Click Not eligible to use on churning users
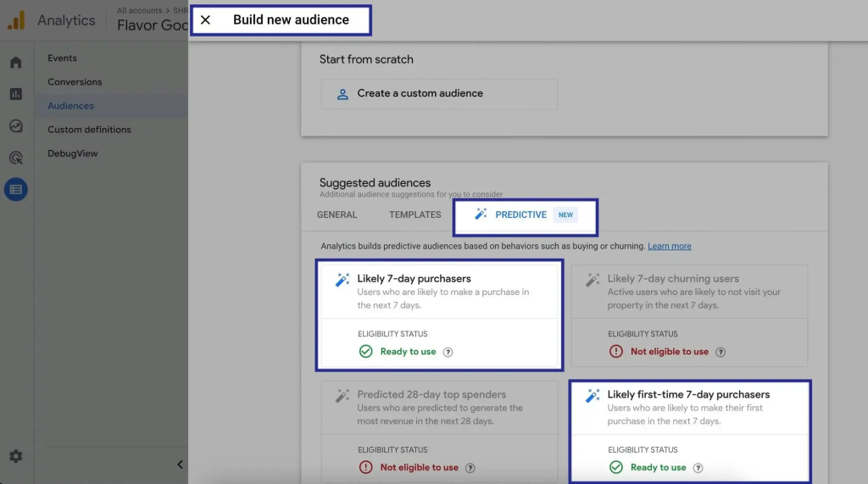The height and width of the screenshot is (484, 868). 670,352
